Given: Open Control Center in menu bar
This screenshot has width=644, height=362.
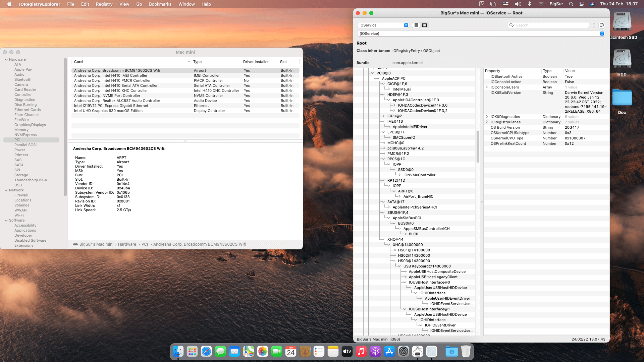Looking at the screenshot, I should coord(582,4).
